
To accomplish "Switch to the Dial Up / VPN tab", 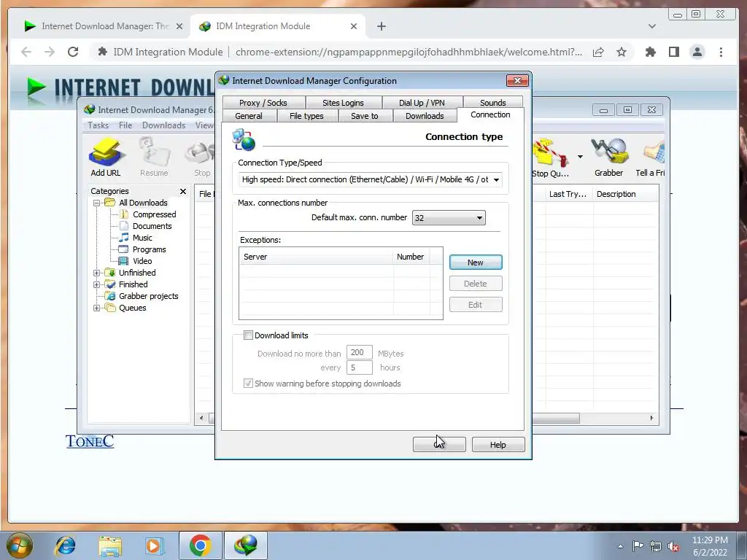I will click(x=422, y=102).
